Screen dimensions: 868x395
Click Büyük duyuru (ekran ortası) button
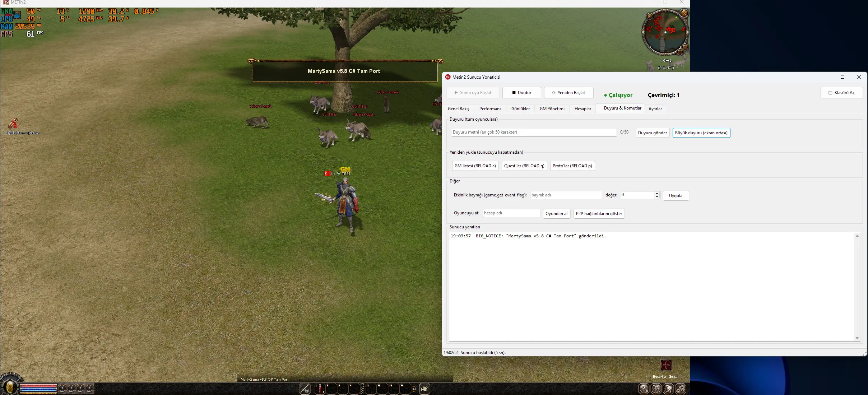click(701, 133)
